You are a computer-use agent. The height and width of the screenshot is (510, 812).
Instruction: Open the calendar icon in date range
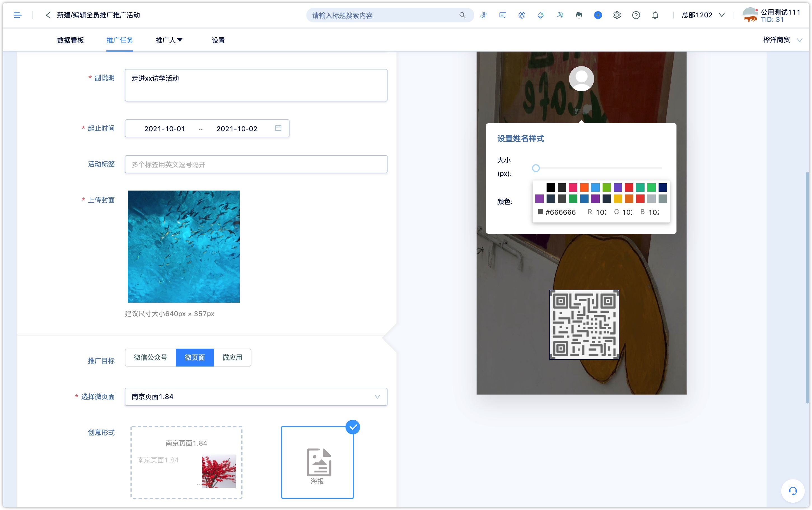278,128
